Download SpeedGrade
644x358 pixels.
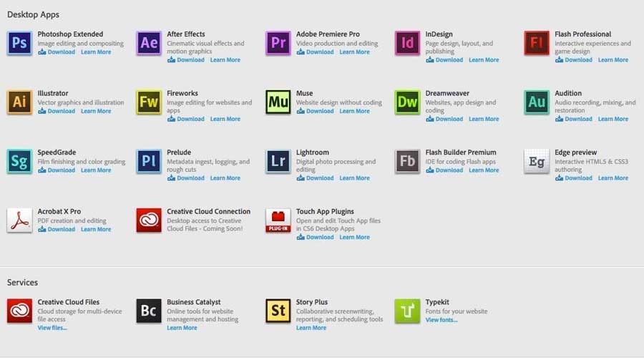click(57, 170)
